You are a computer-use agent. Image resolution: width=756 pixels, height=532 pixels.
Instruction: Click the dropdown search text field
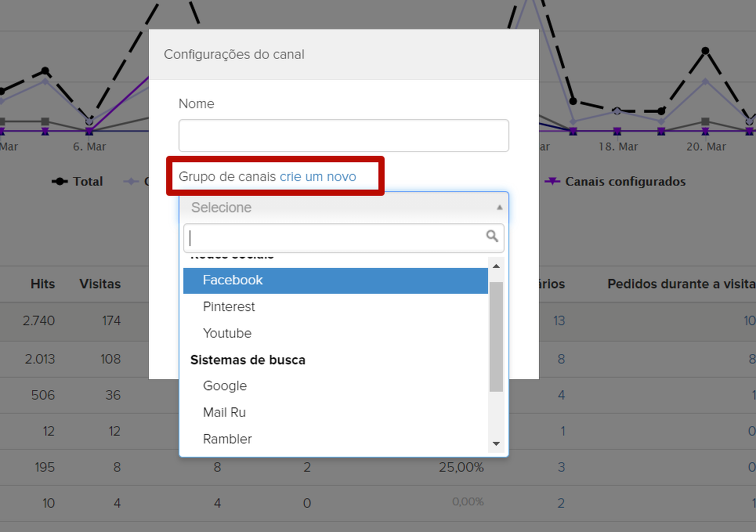[335, 237]
